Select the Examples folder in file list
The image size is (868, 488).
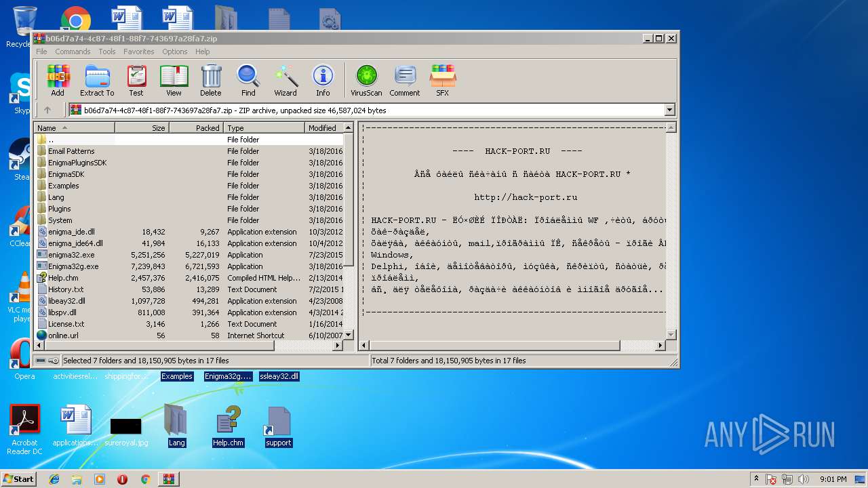(190, 186)
